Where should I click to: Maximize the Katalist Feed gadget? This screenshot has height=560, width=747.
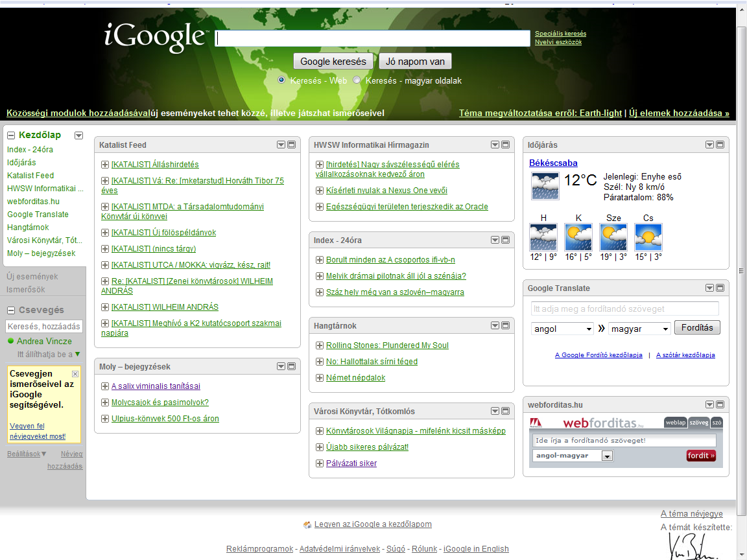tap(292, 145)
